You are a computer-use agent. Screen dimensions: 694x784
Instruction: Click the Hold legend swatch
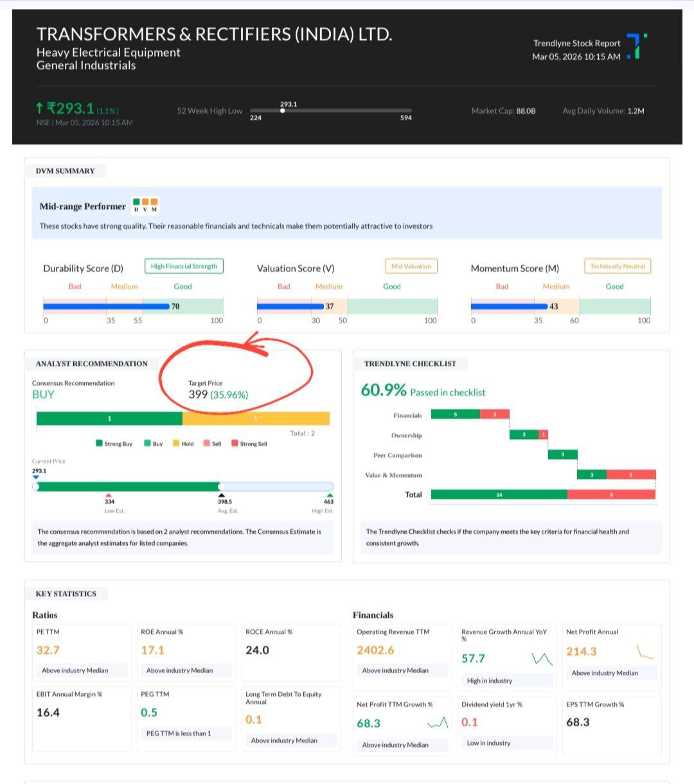(175, 443)
